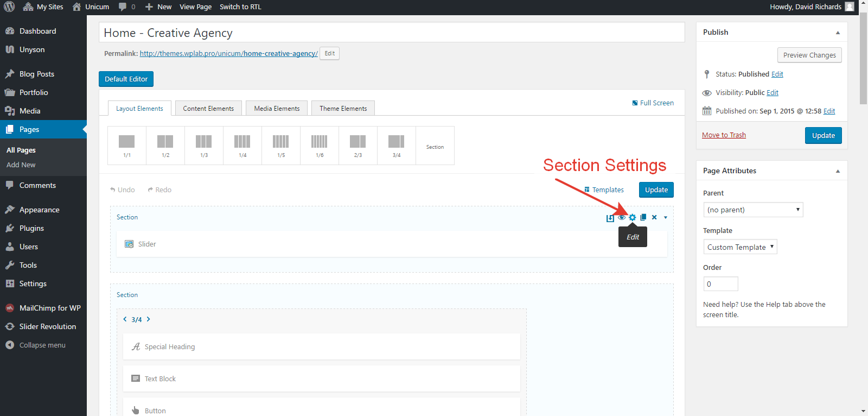
Task: Switch to Theme Elements tab
Action: pyautogui.click(x=343, y=108)
